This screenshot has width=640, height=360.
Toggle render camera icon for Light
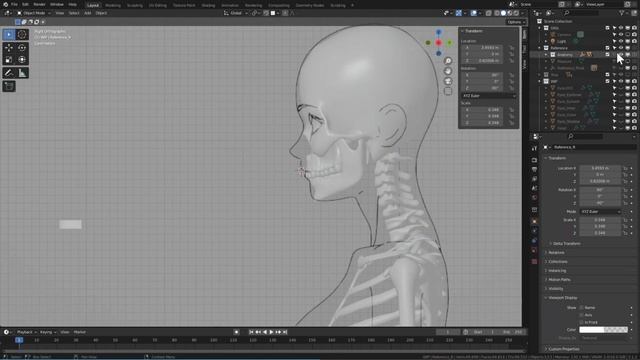pyautogui.click(x=634, y=41)
